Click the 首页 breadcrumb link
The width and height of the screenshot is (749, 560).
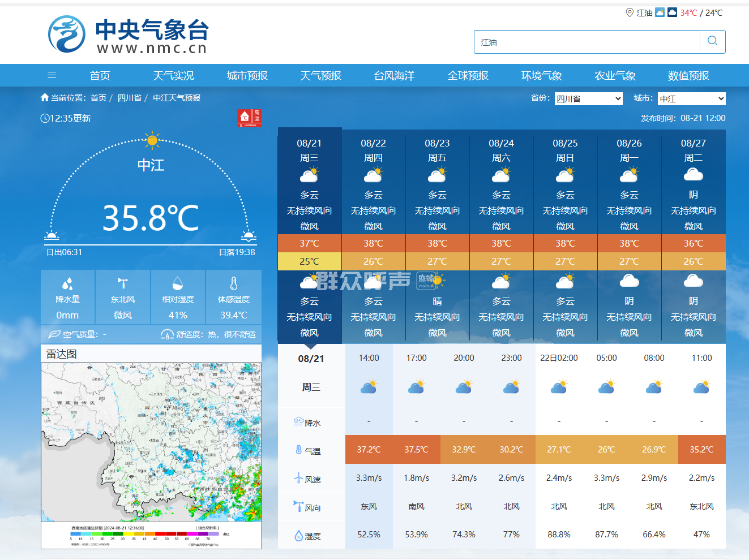[99, 98]
